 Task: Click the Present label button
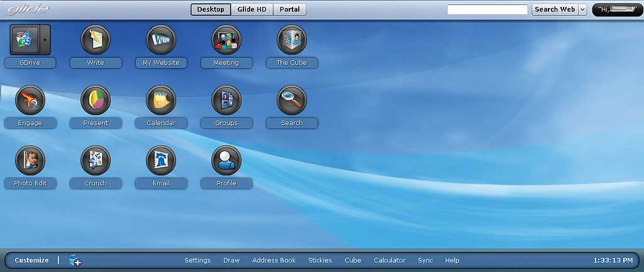click(96, 123)
